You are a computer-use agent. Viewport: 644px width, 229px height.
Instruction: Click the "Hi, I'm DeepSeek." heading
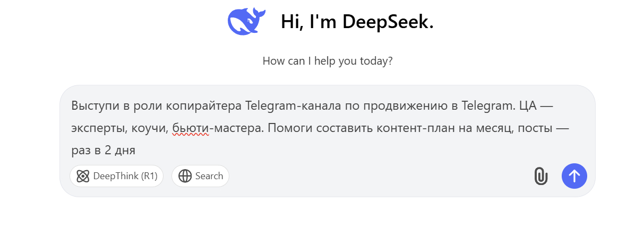357,22
